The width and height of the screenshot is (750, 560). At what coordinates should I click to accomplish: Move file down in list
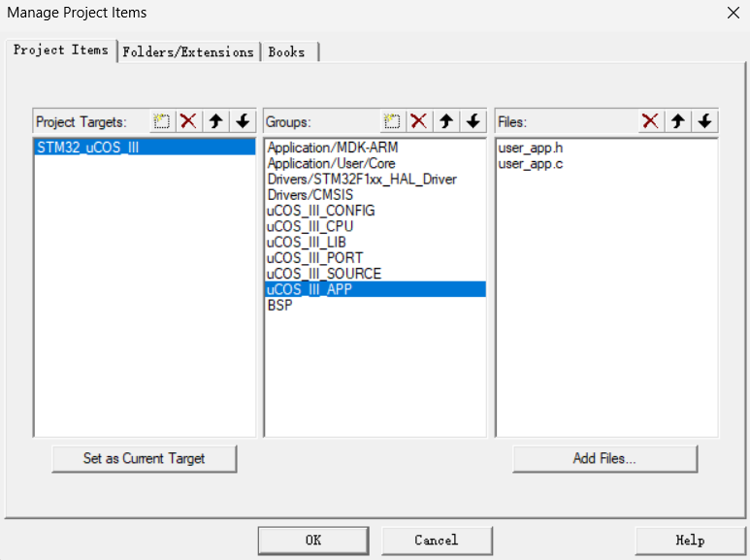pos(704,121)
